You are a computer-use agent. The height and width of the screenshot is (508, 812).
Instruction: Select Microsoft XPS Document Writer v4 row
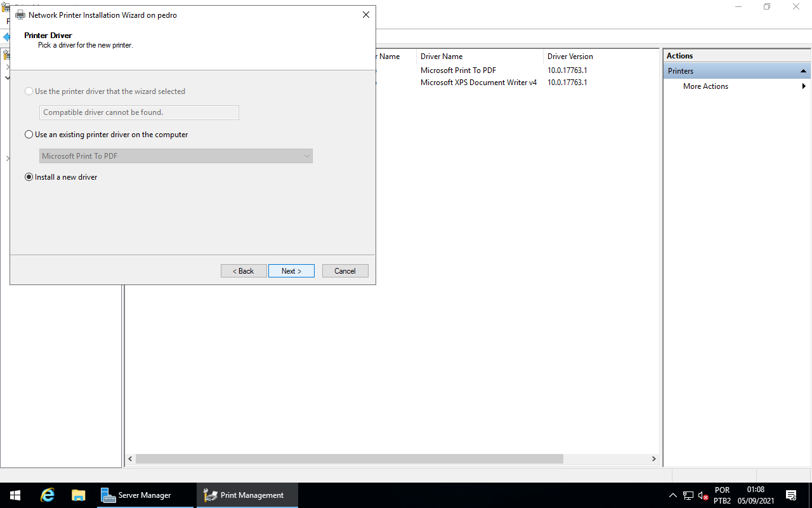(x=478, y=83)
